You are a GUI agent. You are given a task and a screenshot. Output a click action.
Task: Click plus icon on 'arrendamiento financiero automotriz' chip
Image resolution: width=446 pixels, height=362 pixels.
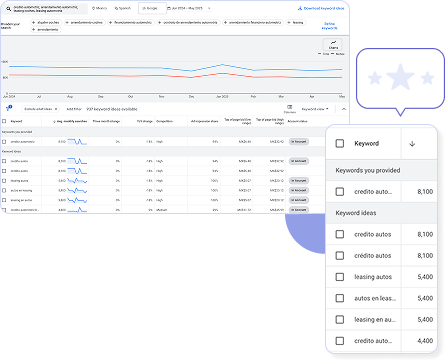tap(226, 22)
